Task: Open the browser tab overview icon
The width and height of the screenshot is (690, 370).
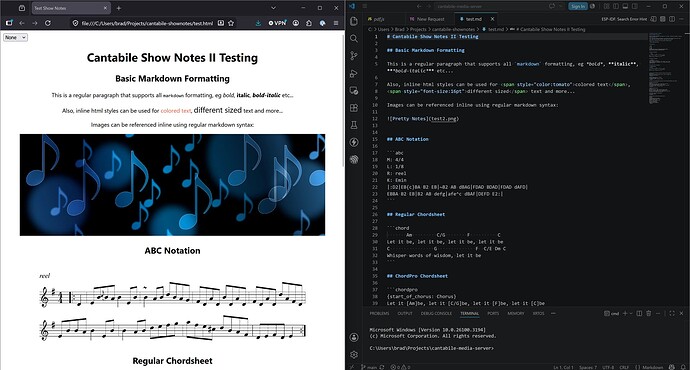Action: [x=22, y=8]
